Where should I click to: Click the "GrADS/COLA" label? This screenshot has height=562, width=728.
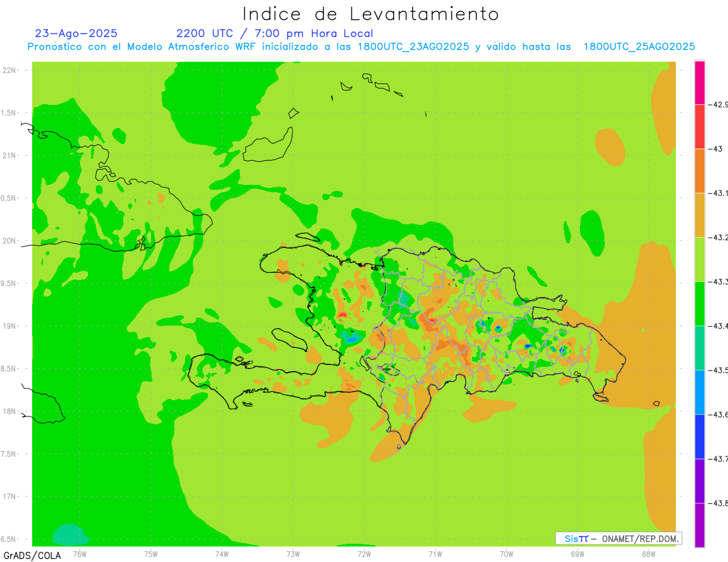32,555
